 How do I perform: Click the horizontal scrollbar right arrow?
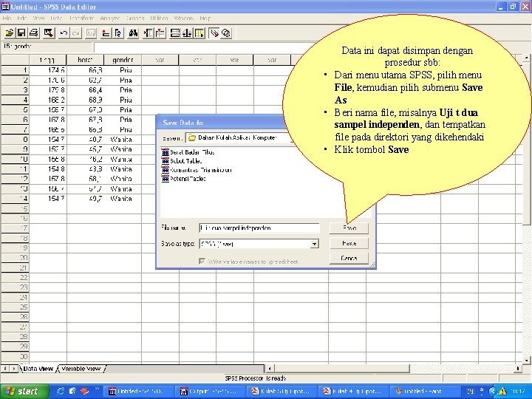pos(518,368)
